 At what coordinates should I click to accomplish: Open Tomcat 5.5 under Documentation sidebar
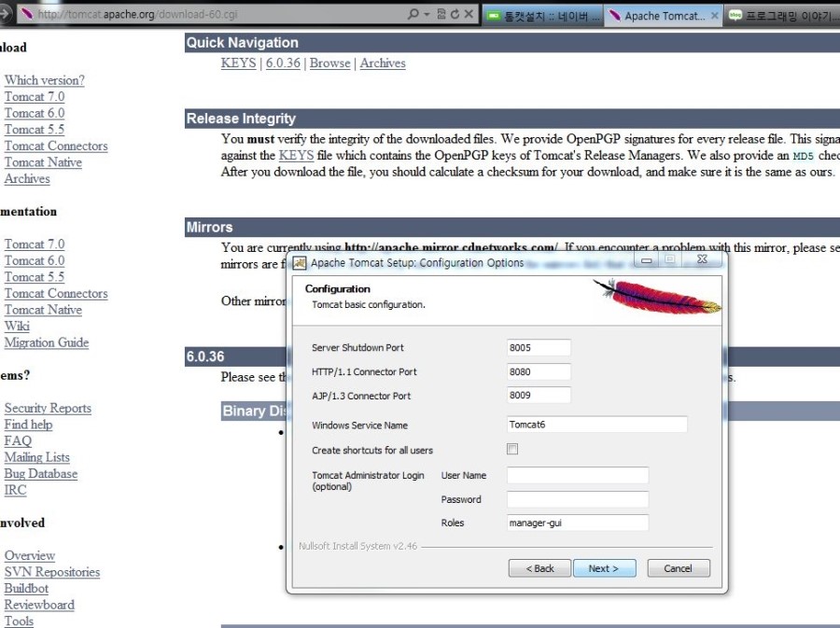[35, 277]
